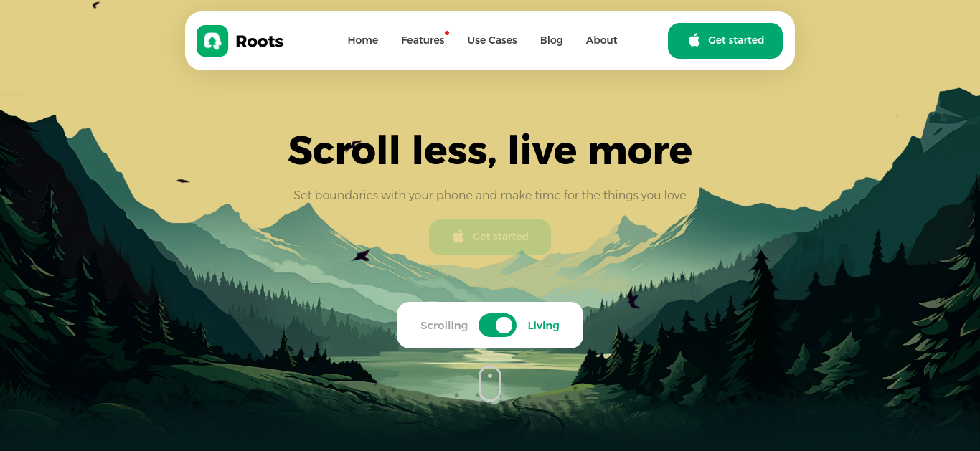Click the 'Set boundaries with your phone' subtitle
The image size is (980, 451).
[x=490, y=195]
